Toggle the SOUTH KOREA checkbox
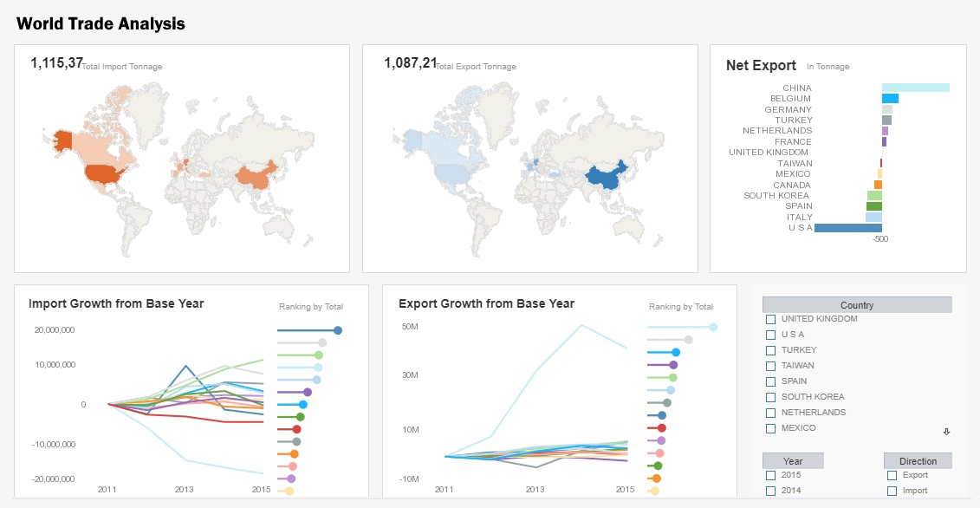The width and height of the screenshot is (980, 508). 770,397
